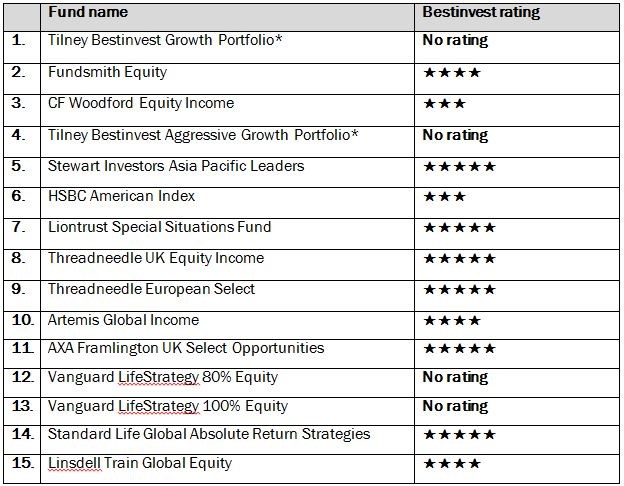Screen dimensions: 624x486
Task: Click the underlined LifeStrategy word in 80% Equity
Action: click(x=158, y=377)
